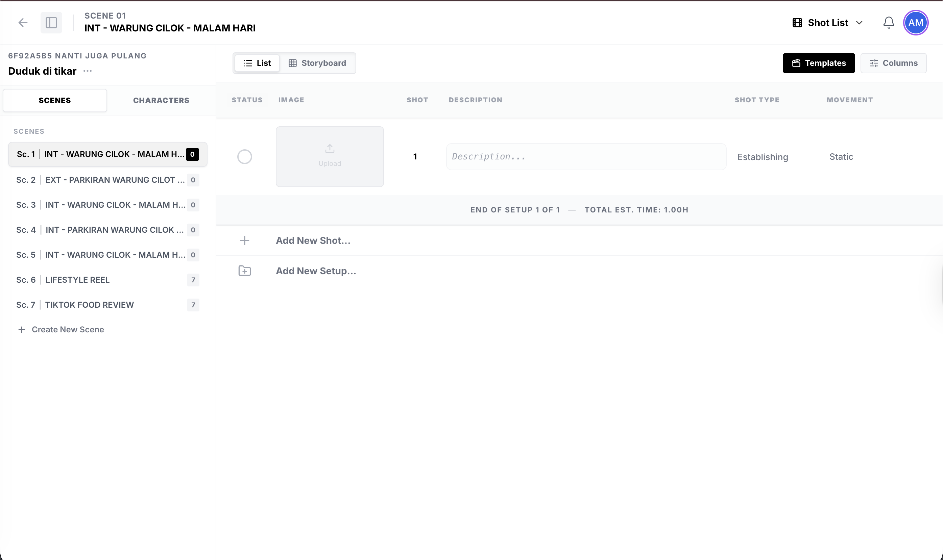Select Sc. 5 INT - WARUNG CILOK scene

click(x=107, y=255)
